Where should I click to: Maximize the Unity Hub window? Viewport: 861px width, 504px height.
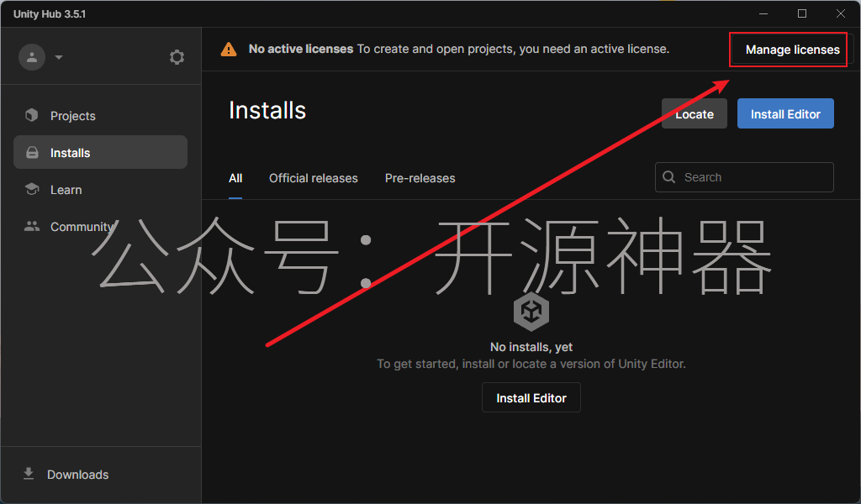tap(801, 13)
